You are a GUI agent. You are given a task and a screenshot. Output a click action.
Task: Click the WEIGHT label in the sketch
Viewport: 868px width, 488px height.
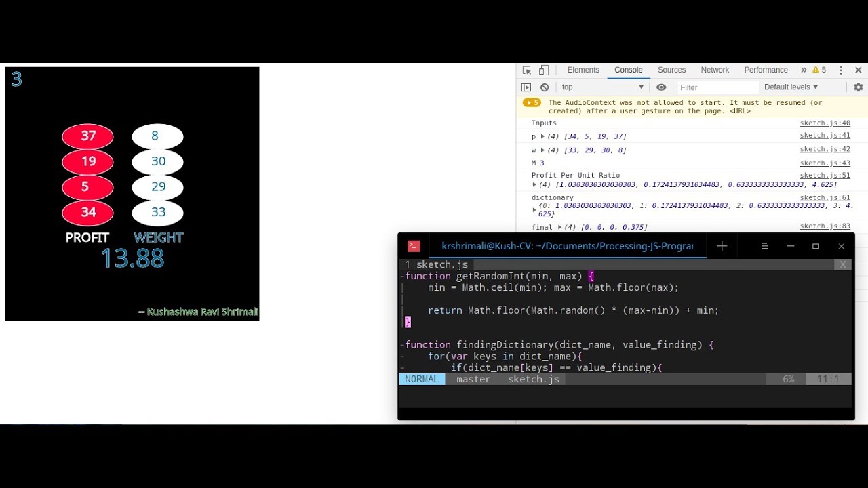click(x=159, y=238)
